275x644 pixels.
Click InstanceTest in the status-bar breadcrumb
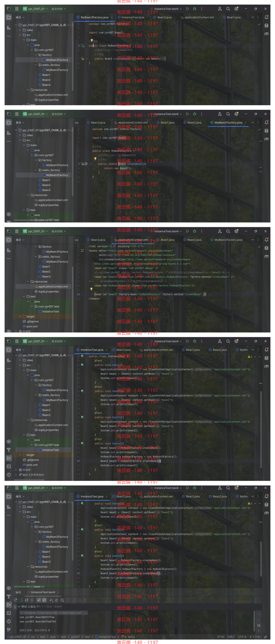[x=107, y=637]
